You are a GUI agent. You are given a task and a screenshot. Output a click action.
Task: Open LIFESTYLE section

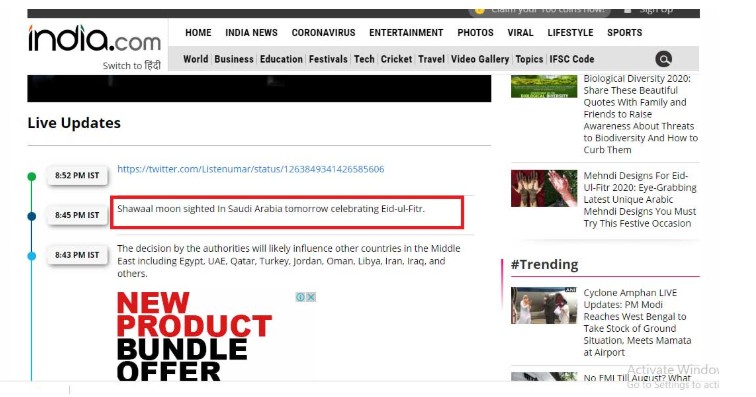pyautogui.click(x=570, y=33)
